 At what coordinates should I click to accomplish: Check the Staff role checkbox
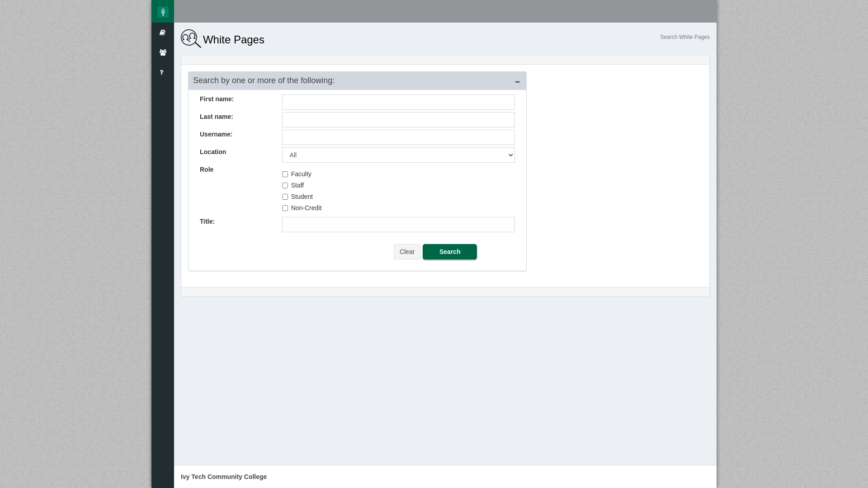click(285, 185)
